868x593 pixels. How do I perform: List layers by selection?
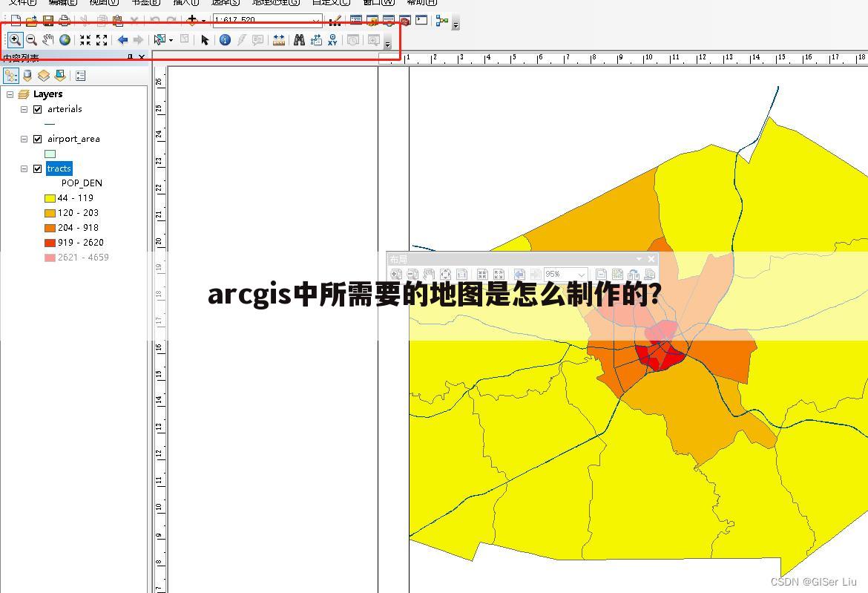(60, 75)
